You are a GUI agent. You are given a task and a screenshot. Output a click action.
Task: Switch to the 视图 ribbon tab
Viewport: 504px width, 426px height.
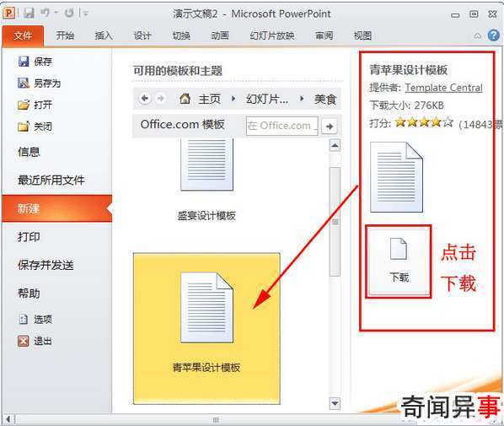(x=362, y=35)
